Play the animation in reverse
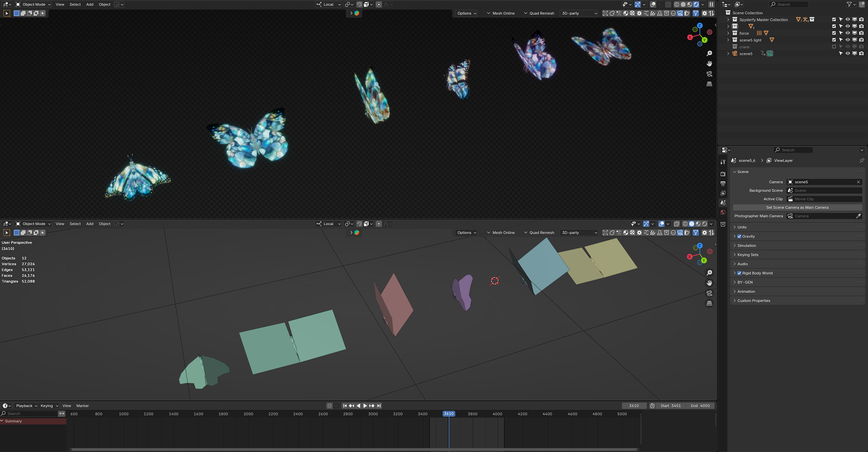 pyautogui.click(x=358, y=406)
